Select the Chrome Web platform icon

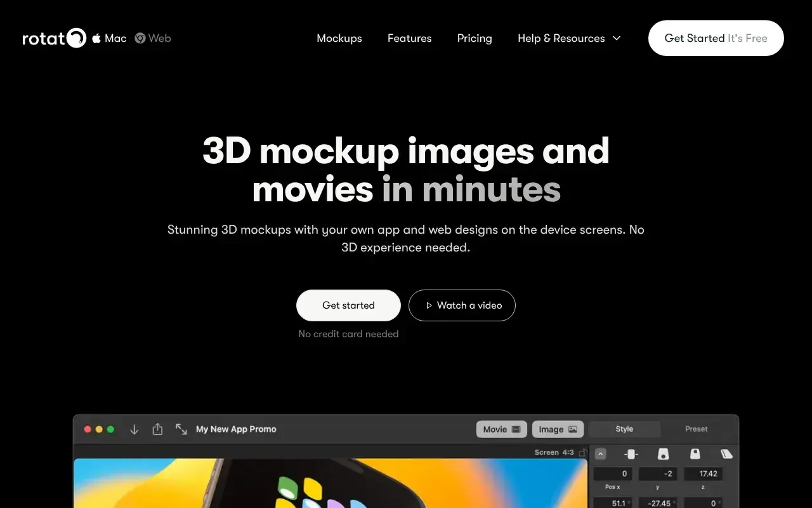coord(140,38)
